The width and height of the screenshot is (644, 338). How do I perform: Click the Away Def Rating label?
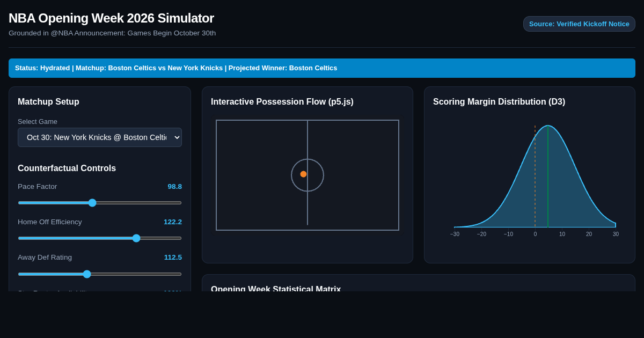(45, 258)
